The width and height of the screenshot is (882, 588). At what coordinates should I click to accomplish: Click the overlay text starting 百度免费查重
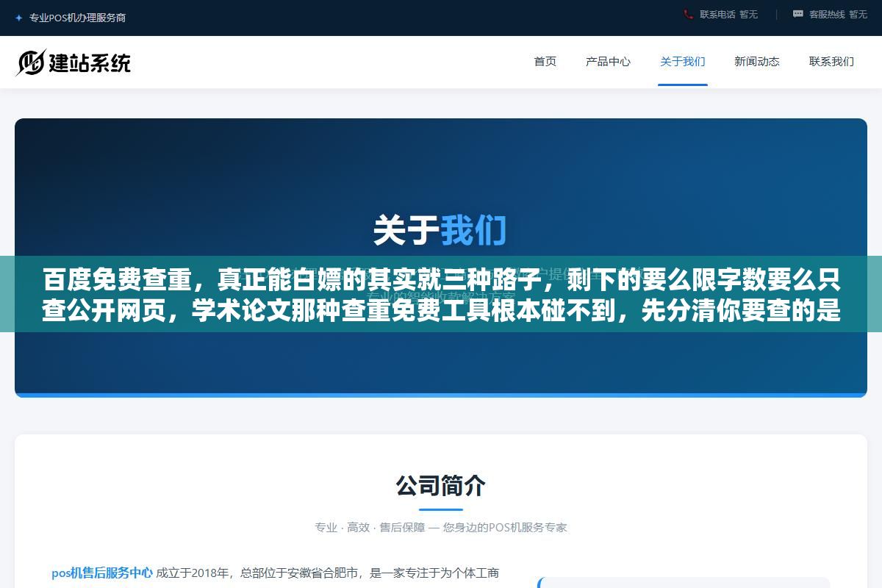tap(441, 295)
